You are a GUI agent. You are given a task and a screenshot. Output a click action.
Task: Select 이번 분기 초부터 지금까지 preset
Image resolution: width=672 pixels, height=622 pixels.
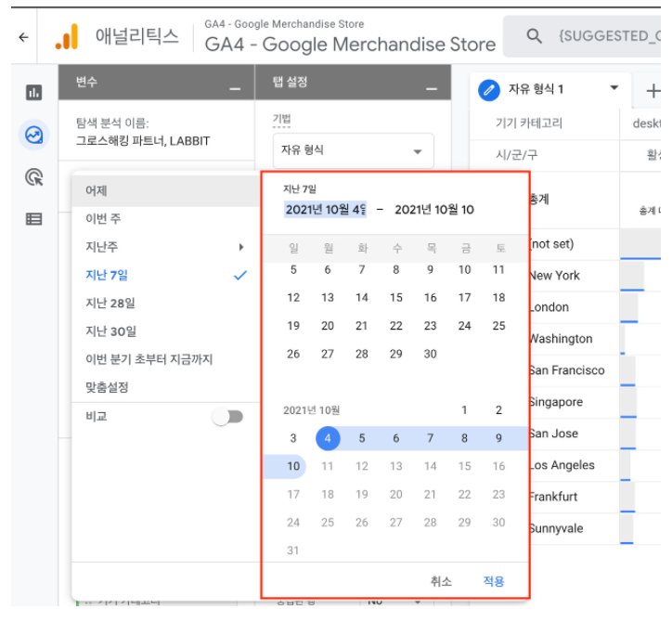[x=166, y=359]
